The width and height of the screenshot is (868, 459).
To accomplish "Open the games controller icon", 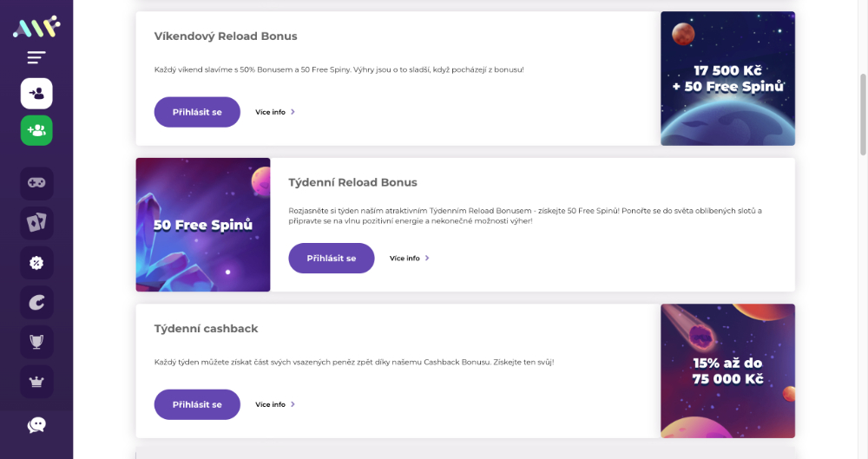I will (36, 183).
